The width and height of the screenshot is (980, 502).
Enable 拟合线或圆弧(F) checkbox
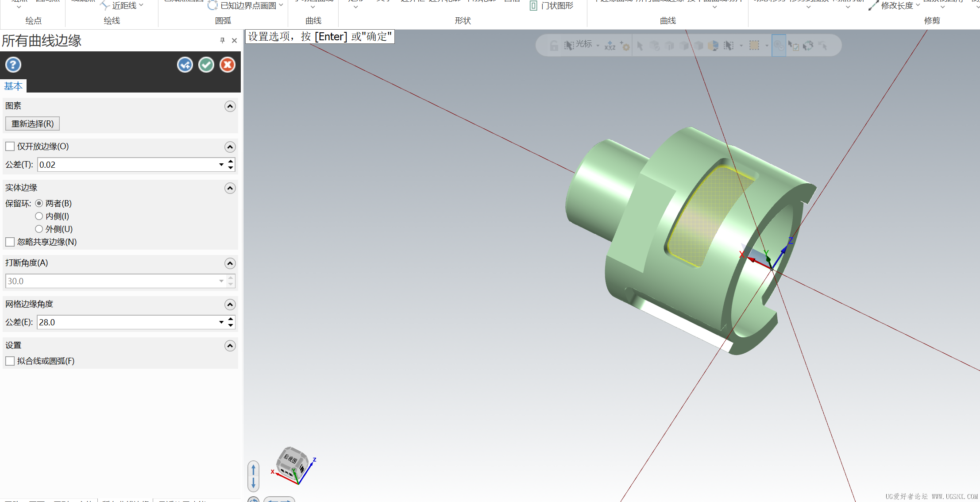click(10, 361)
